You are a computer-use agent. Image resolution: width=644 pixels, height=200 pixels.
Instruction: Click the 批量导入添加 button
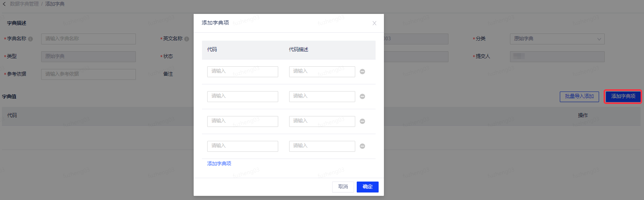(579, 96)
